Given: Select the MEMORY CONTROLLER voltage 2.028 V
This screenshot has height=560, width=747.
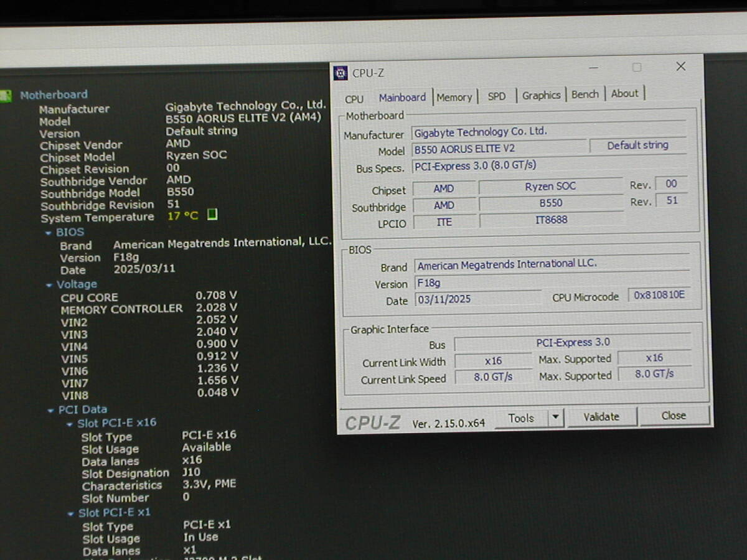Looking at the screenshot, I should click(217, 307).
